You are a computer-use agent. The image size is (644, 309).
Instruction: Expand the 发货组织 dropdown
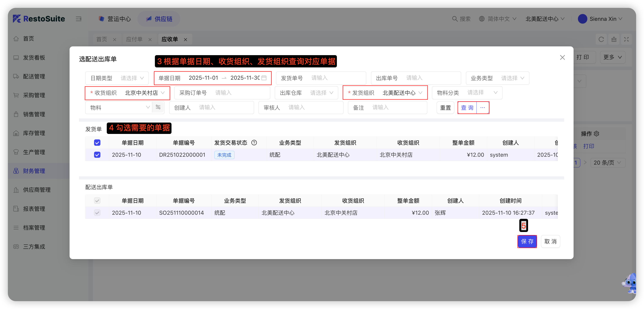[x=399, y=93]
